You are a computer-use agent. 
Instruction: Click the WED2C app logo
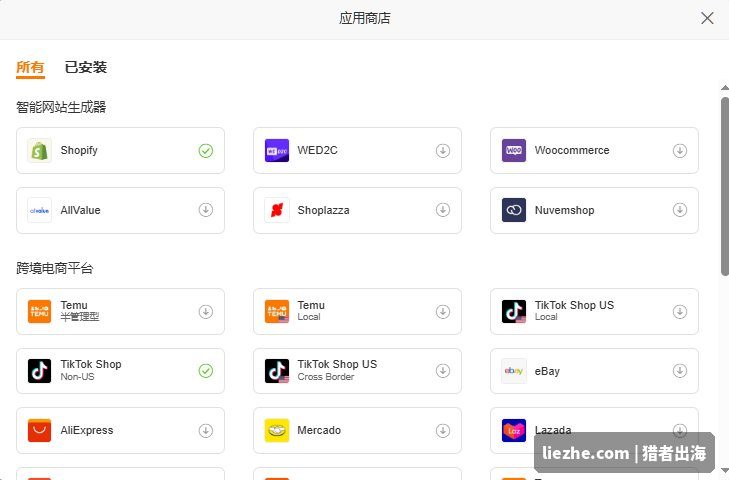coord(277,151)
